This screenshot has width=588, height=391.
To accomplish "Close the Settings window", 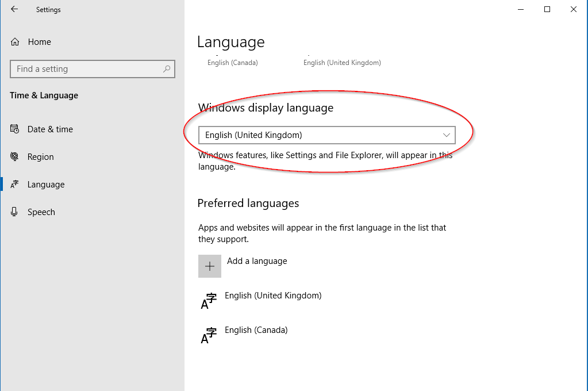I will click(574, 9).
